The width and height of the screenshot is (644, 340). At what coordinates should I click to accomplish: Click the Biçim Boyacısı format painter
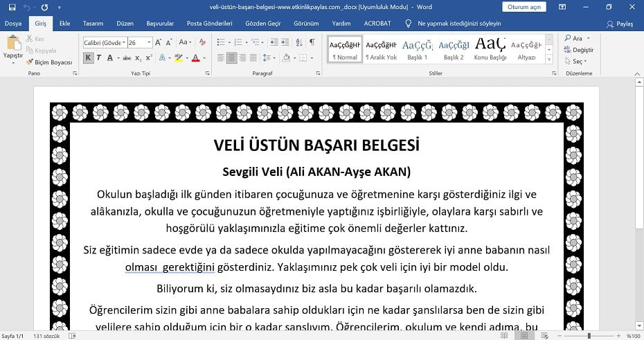point(49,62)
